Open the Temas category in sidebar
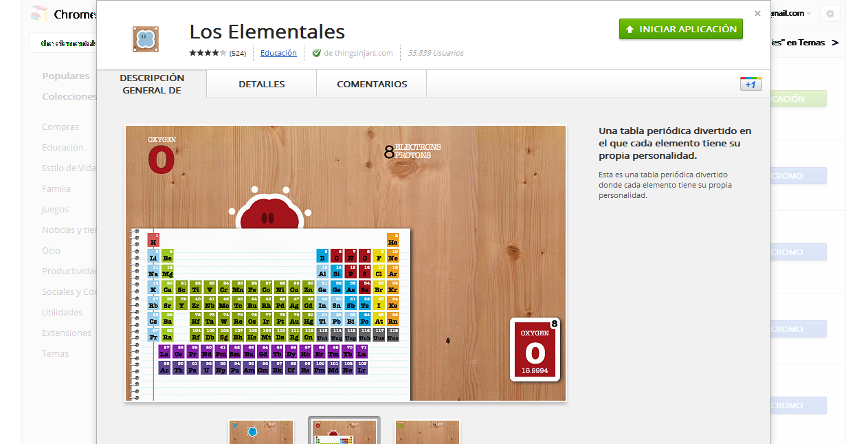The image size is (868, 444). click(x=55, y=353)
